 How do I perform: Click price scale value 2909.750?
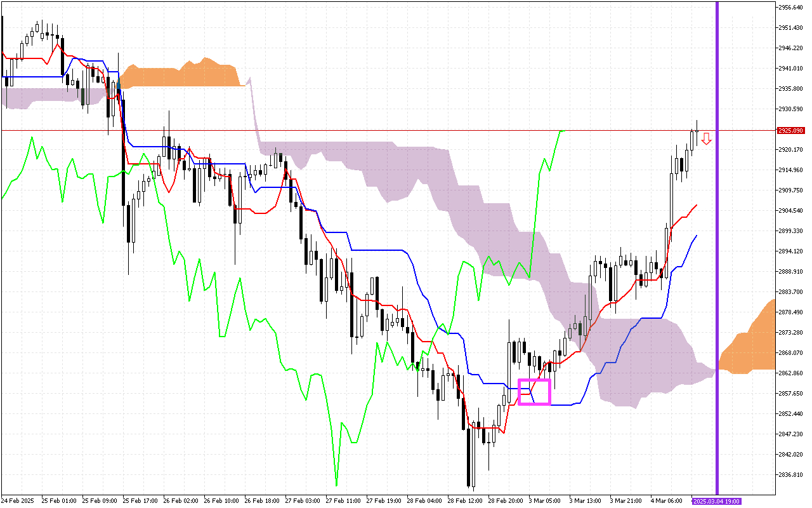coord(790,190)
